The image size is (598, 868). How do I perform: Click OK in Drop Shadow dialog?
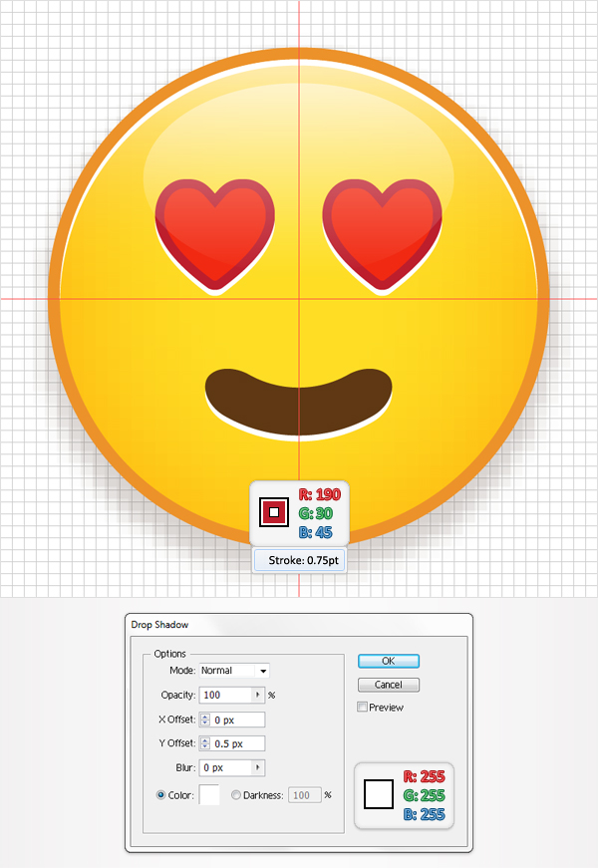(388, 661)
